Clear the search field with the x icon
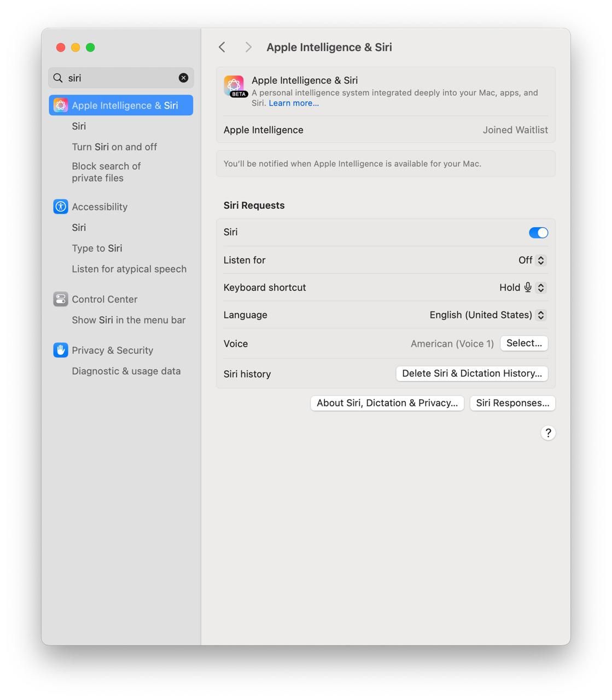Image resolution: width=612 pixels, height=700 pixels. point(184,78)
